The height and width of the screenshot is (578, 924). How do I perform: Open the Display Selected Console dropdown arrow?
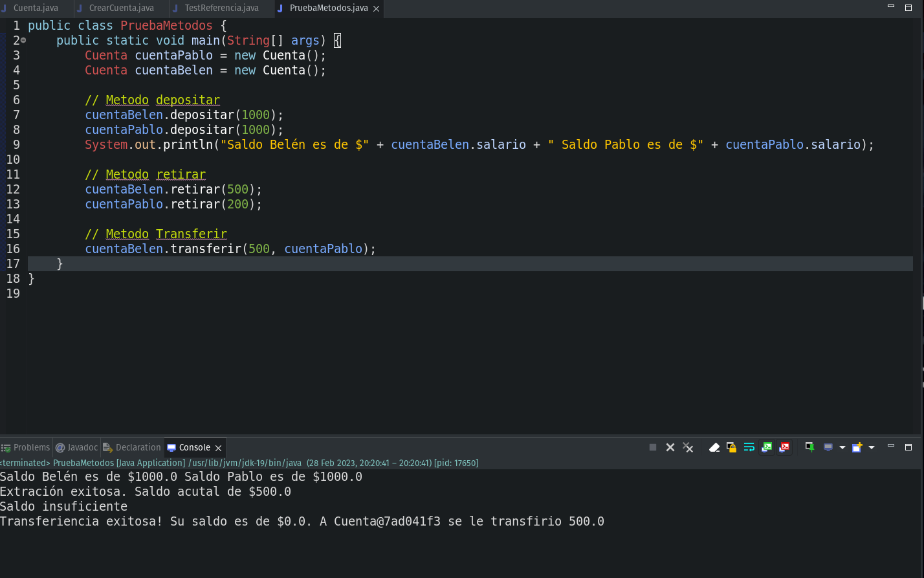pos(842,447)
